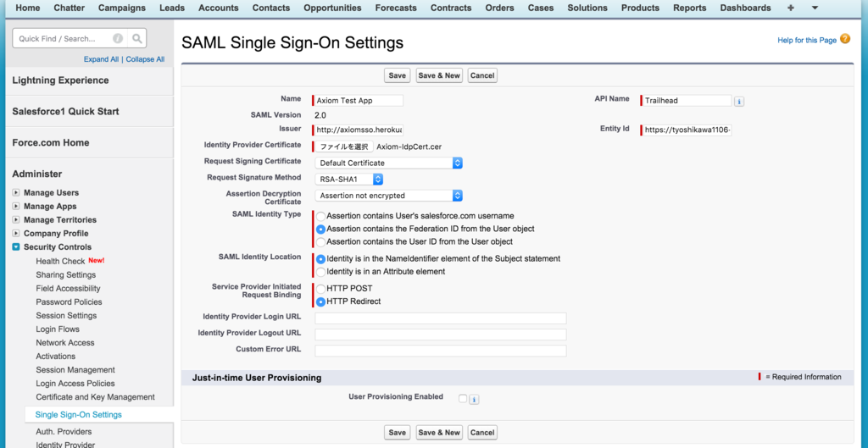This screenshot has width=868, height=448.
Task: Click the Entity Id input field
Action: 687,130
